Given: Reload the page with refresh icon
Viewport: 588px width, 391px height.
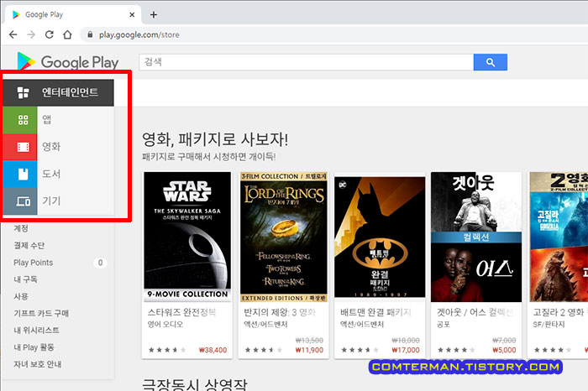Looking at the screenshot, I should pyautogui.click(x=49, y=35).
